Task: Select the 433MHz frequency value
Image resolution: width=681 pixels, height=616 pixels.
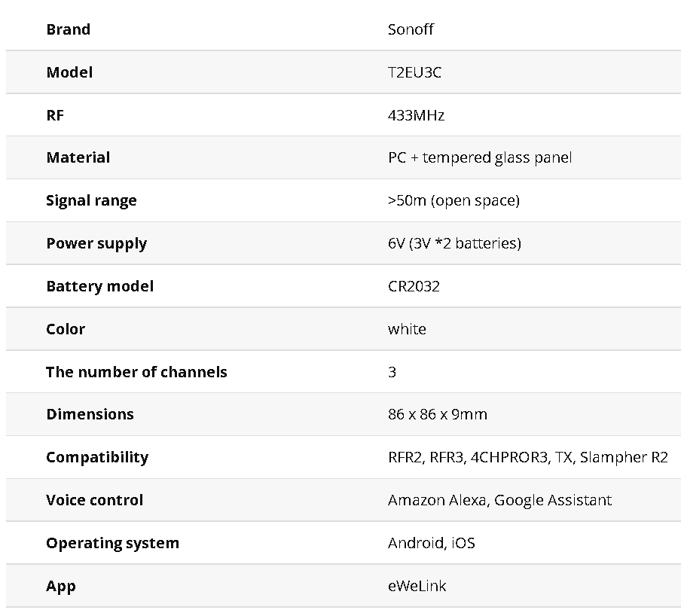Action: pos(416,115)
